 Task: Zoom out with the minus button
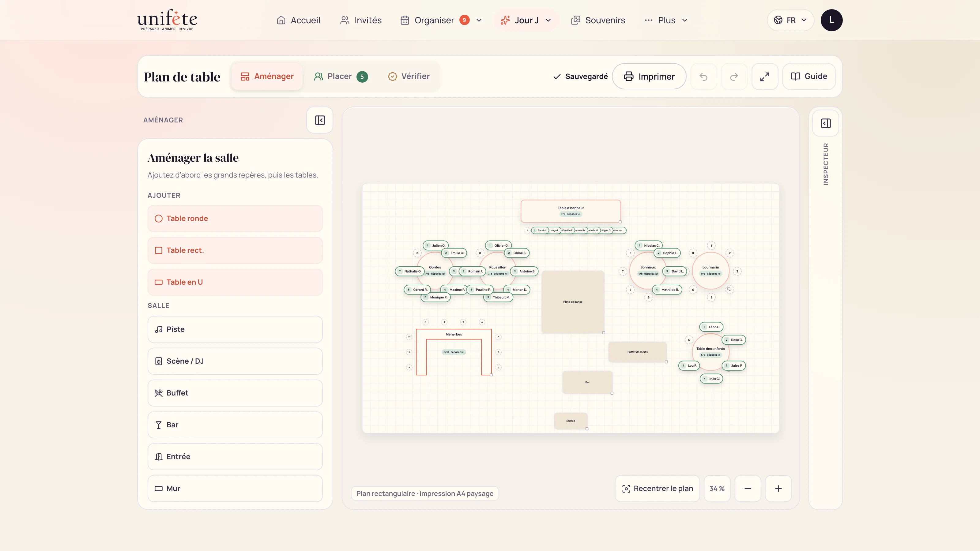point(748,488)
